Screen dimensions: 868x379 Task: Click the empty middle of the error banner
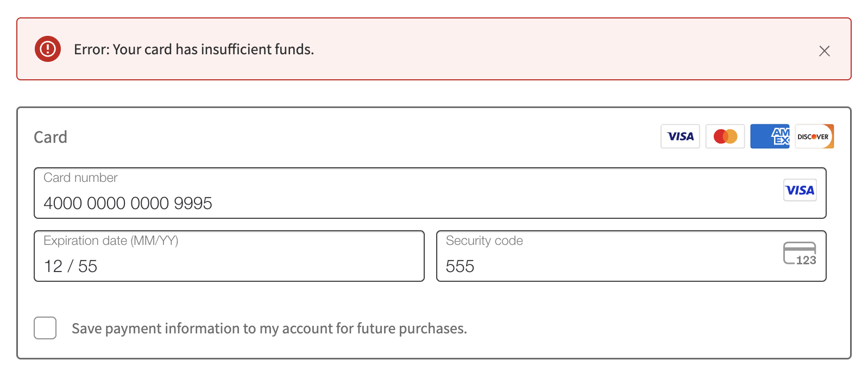pos(565,49)
